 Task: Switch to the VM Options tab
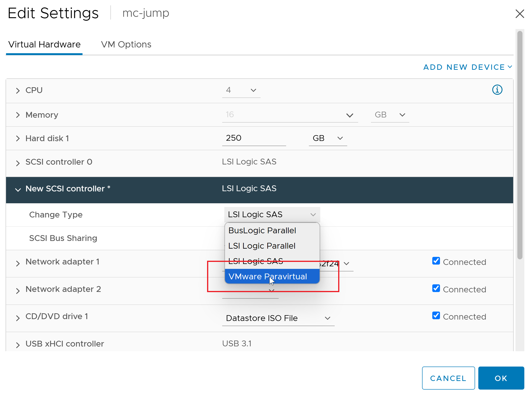126,44
